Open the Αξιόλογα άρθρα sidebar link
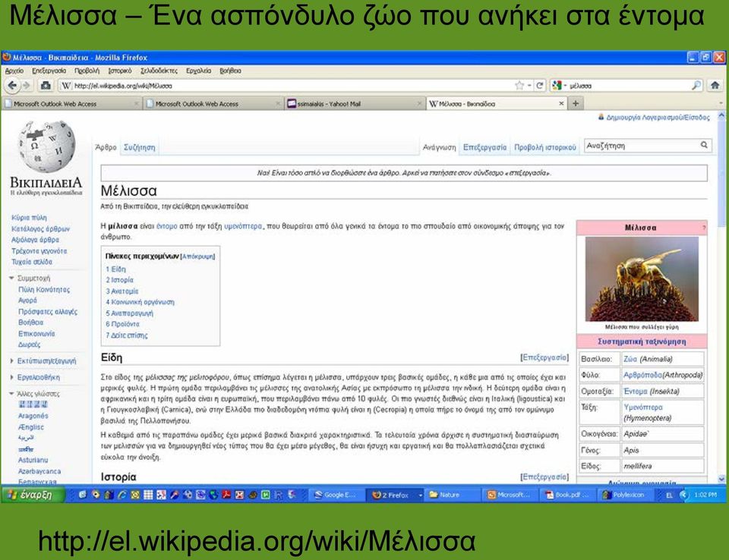 point(36,240)
